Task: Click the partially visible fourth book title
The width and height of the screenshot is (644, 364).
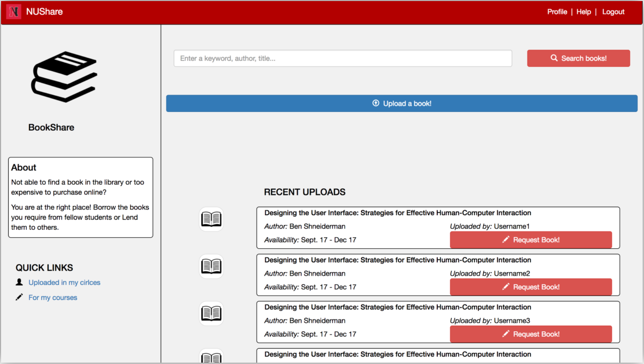Action: pyautogui.click(x=398, y=354)
